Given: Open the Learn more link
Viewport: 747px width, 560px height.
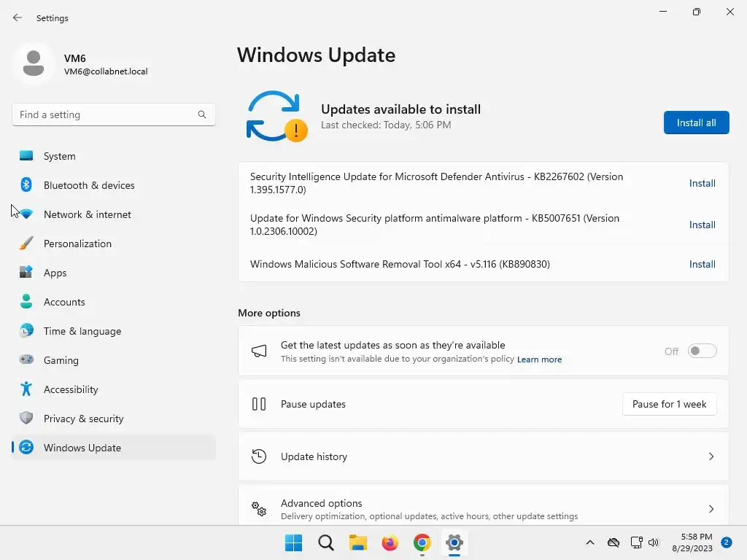Looking at the screenshot, I should click(539, 359).
